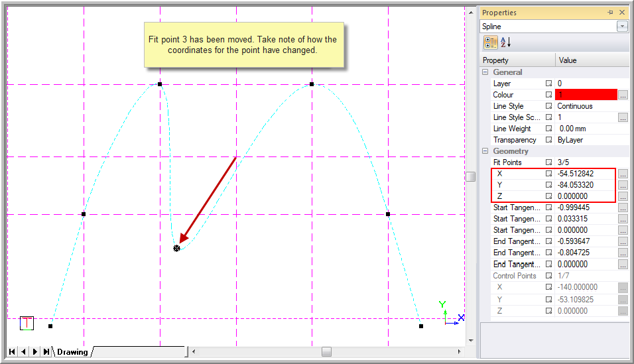Toggle the checkbox beside Fit Points

(x=548, y=162)
